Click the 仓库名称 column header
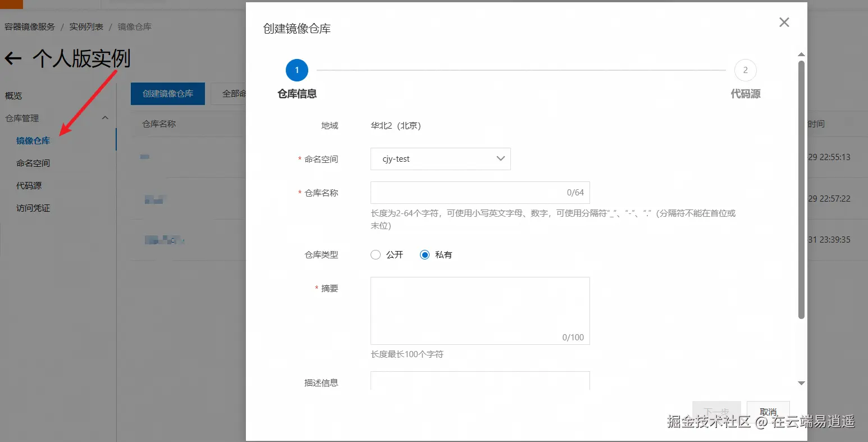 click(x=159, y=124)
